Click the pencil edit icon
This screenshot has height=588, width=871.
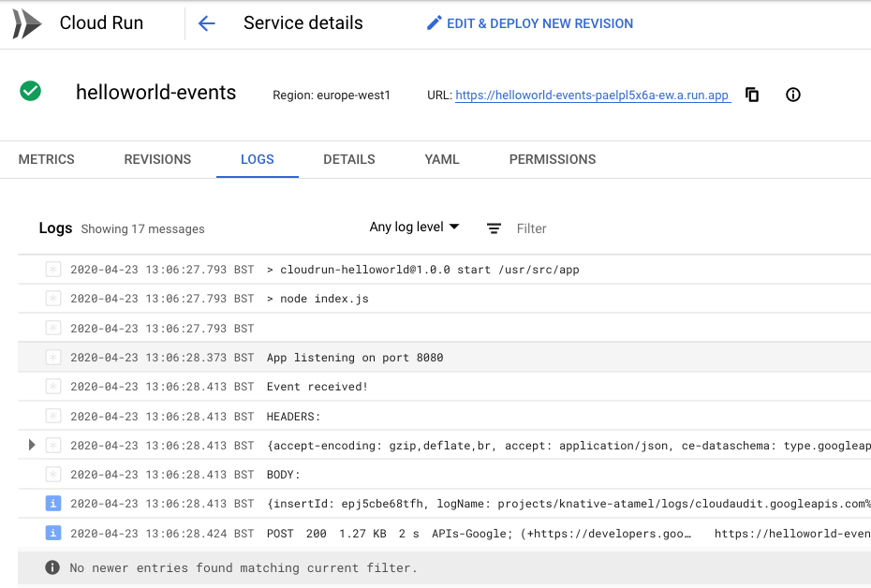click(434, 23)
